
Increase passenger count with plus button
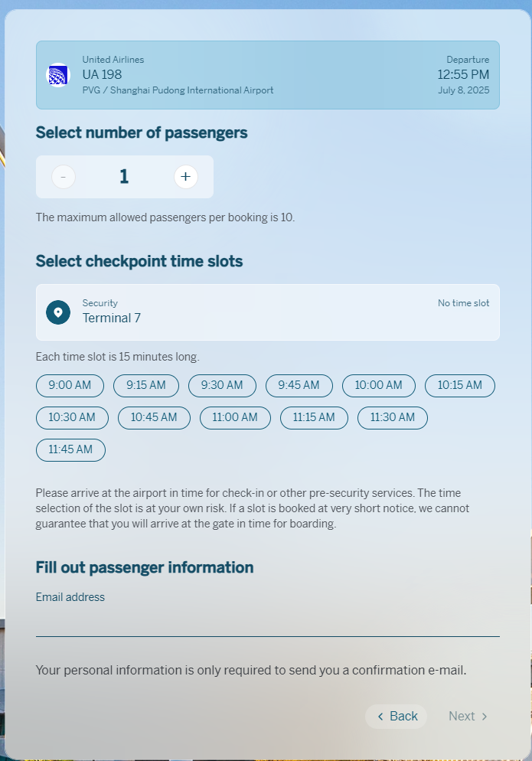pos(186,177)
